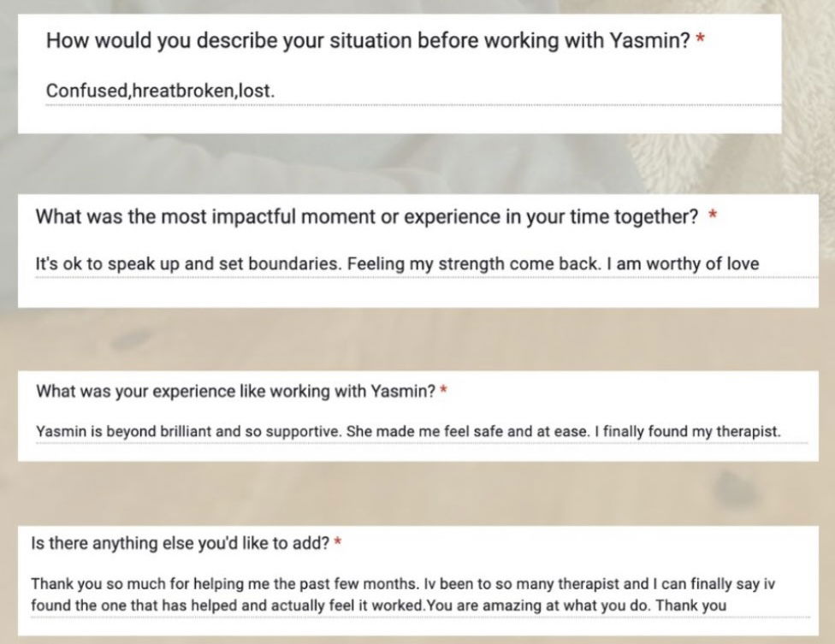The image size is (835, 644).
Task: Select the "What was the most impactful moment" question
Action: coord(366,217)
